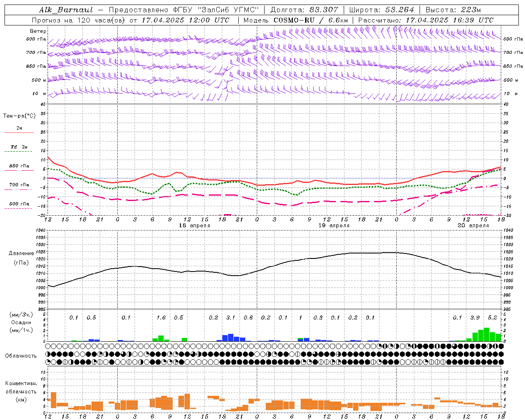Click the precipitation value "5.2"

(493, 317)
